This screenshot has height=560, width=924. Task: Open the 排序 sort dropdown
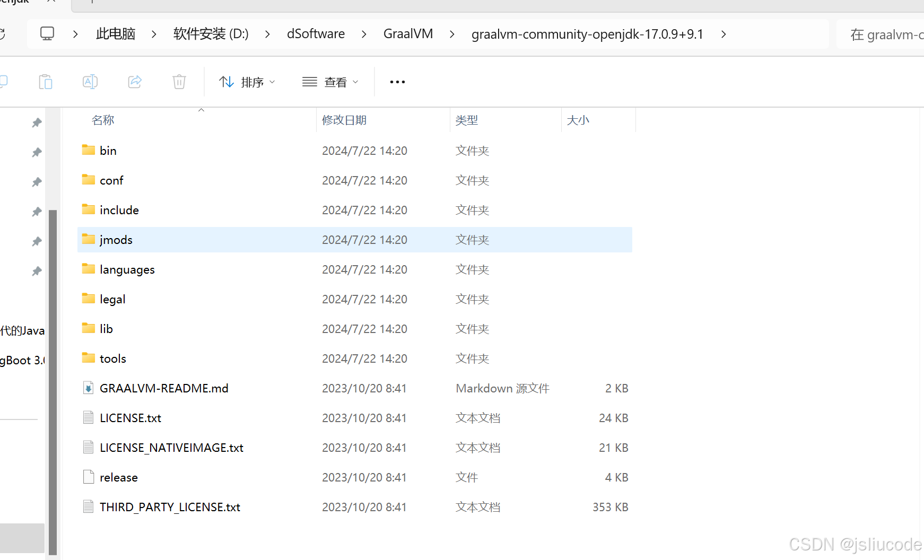247,82
